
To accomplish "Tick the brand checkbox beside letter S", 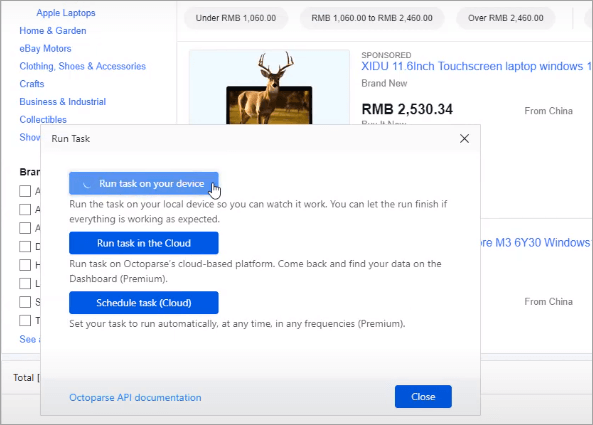I will click(25, 302).
